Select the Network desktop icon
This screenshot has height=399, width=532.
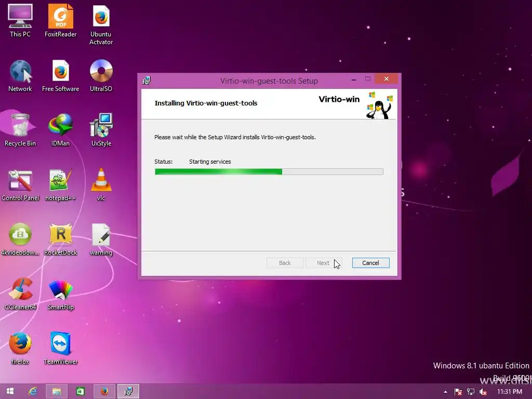pyautogui.click(x=20, y=75)
